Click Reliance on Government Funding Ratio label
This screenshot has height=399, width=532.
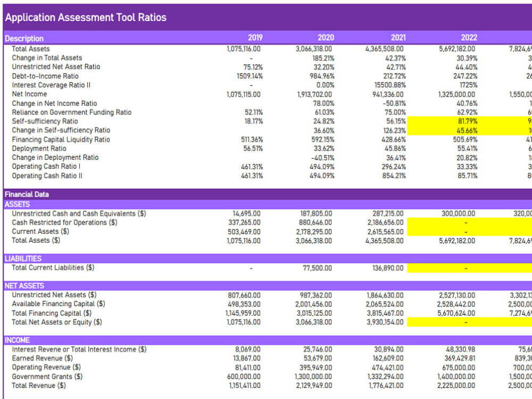point(72,112)
